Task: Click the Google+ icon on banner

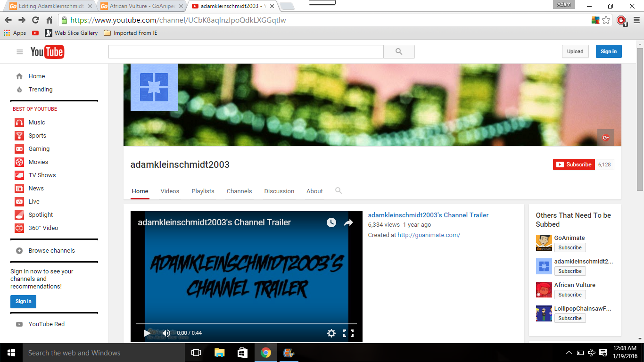Action: [x=606, y=138]
